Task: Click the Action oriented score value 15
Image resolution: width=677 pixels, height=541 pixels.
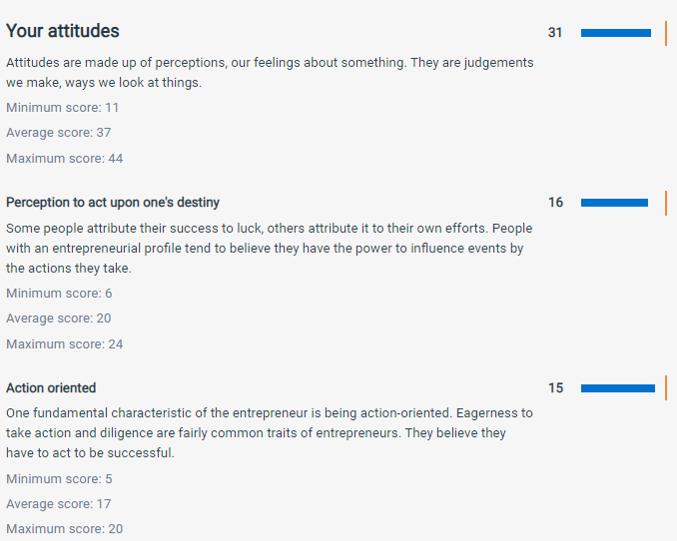Action: pyautogui.click(x=555, y=388)
